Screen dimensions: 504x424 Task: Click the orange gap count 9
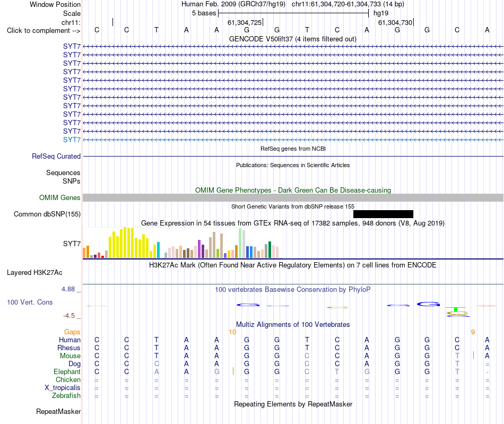click(473, 332)
